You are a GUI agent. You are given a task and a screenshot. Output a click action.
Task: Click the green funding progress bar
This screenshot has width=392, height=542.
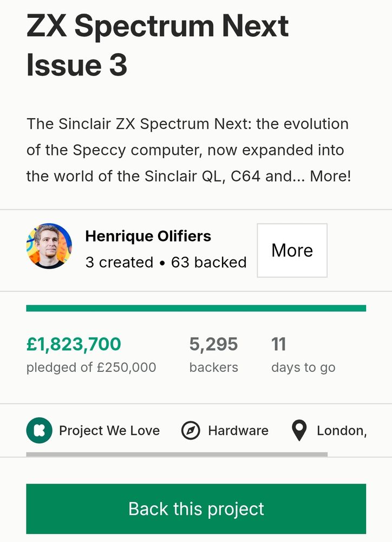point(196,308)
